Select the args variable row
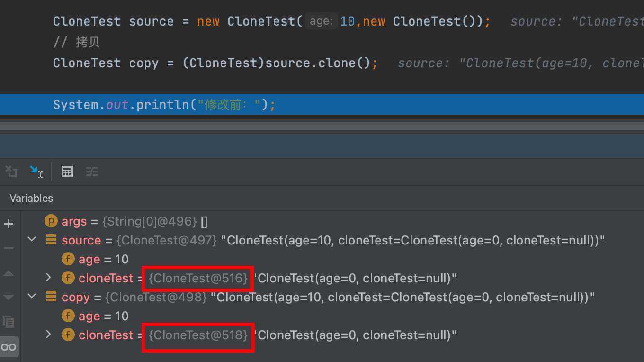 (331, 221)
